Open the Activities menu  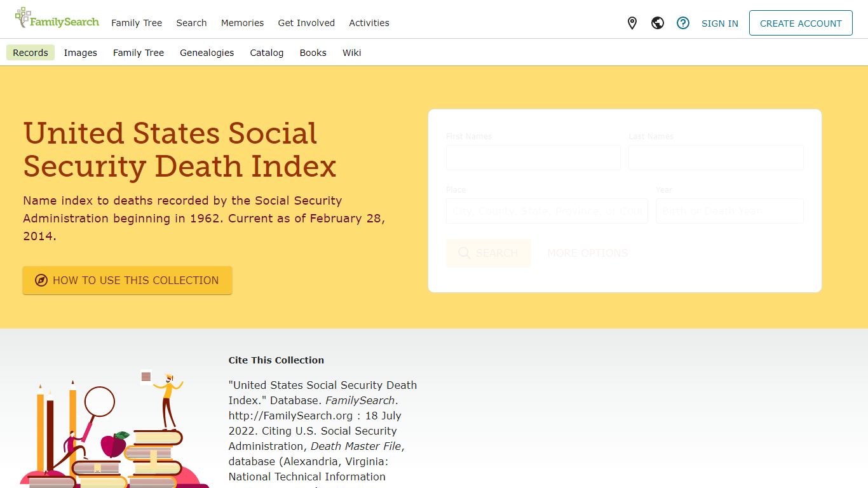tap(369, 23)
